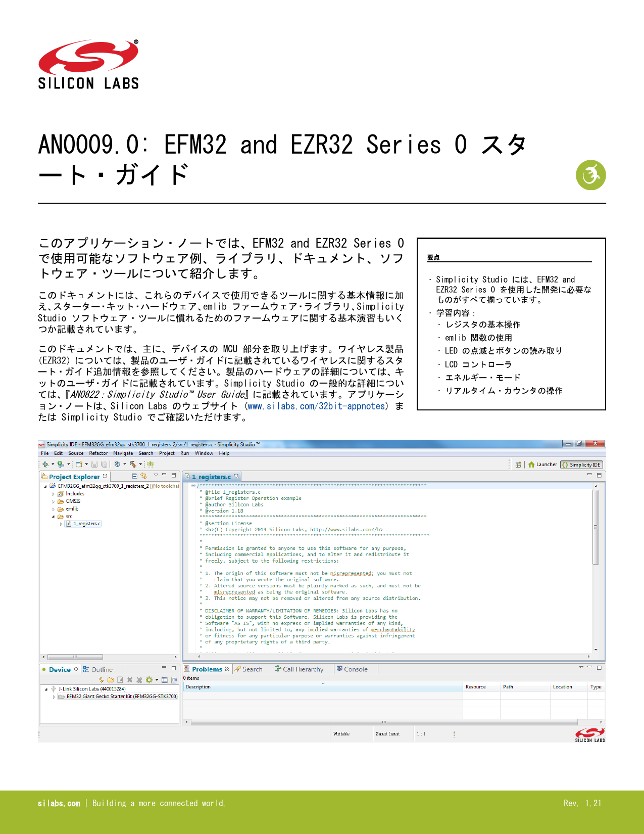Image resolution: width=644 pixels, height=834 pixels.
Task: Click Collapse All in Project Explorer
Action: click(x=135, y=476)
